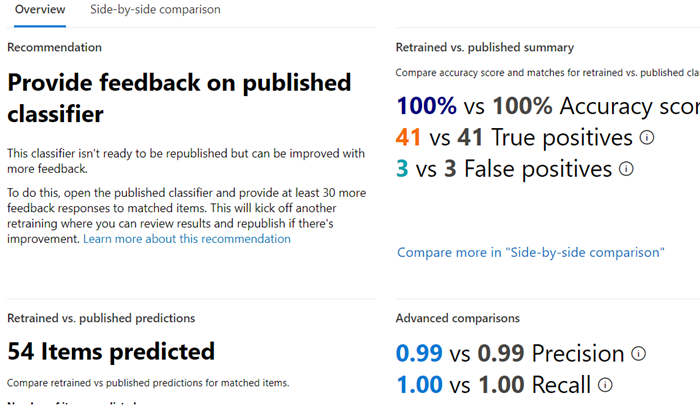Click the Advanced comparisons section title
The height and width of the screenshot is (417, 700).
458,318
